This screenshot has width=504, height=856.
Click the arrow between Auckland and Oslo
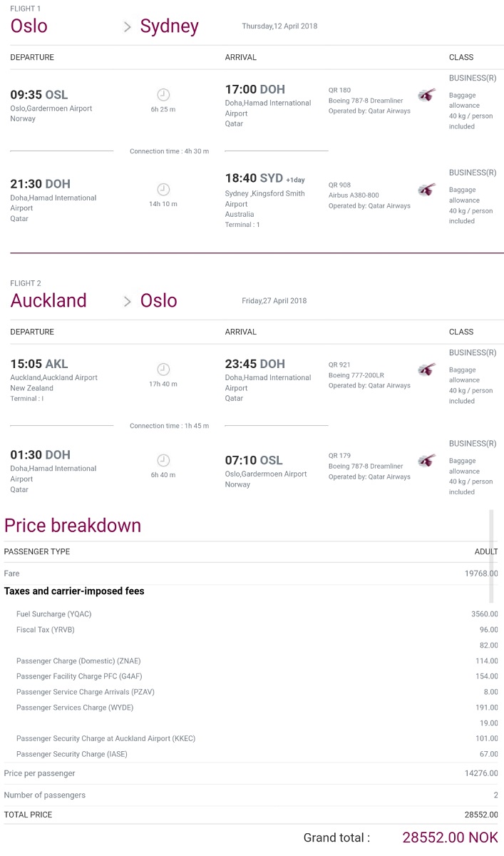click(128, 302)
